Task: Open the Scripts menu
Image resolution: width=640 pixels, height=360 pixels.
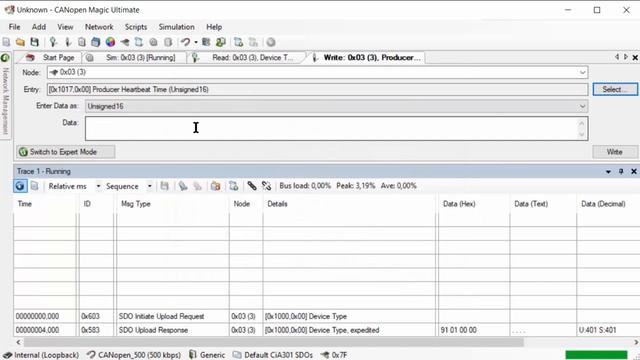Action: pyautogui.click(x=136, y=27)
